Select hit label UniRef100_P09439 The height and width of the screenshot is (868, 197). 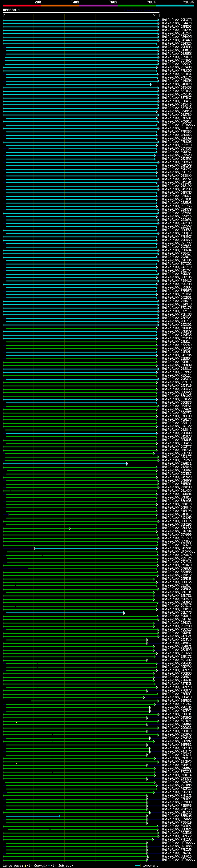[177, 64]
